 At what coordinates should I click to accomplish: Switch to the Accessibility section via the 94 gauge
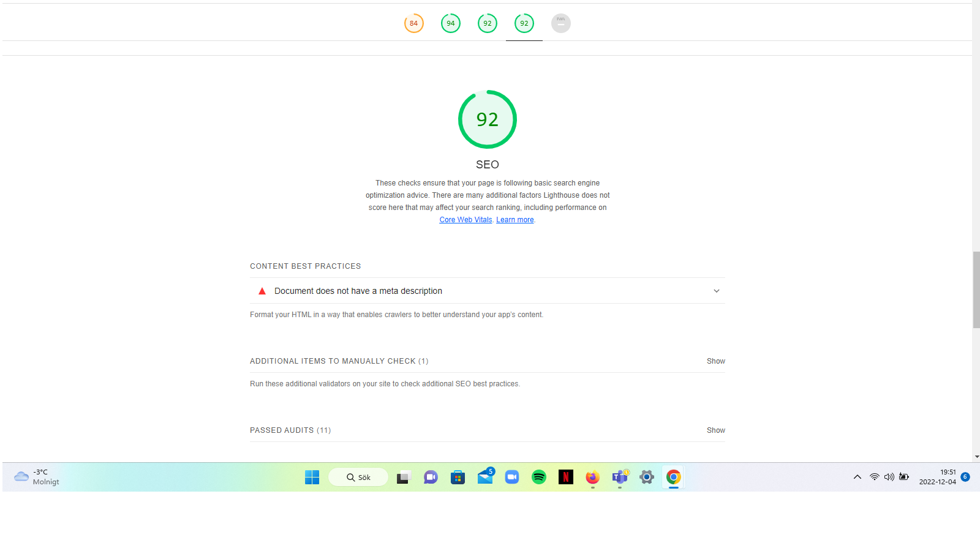coord(450,23)
